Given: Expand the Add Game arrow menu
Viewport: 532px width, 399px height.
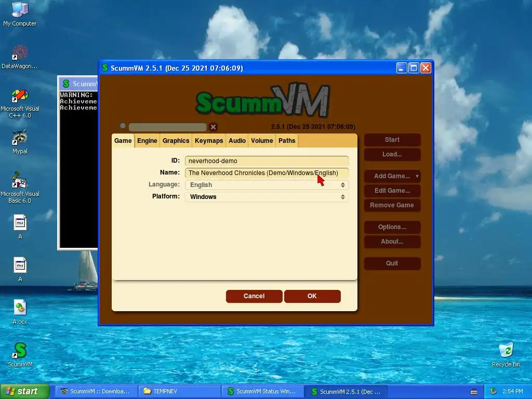Looking at the screenshot, I should tap(417, 176).
